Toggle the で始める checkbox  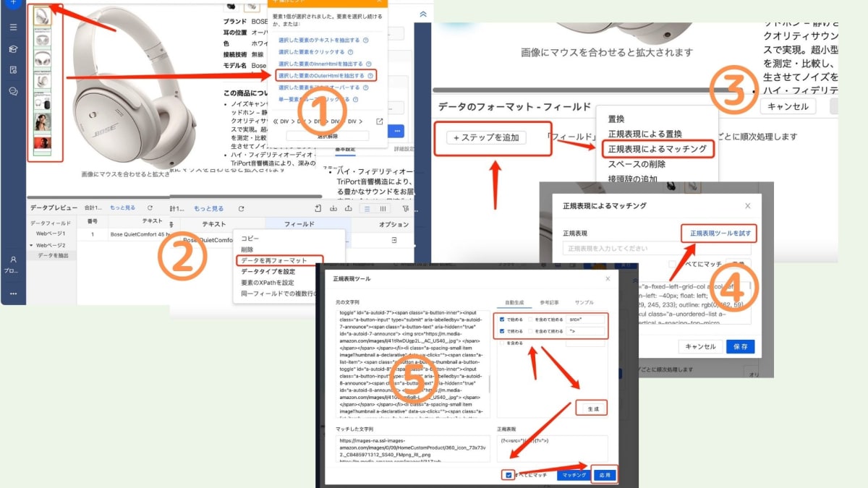pos(502,319)
